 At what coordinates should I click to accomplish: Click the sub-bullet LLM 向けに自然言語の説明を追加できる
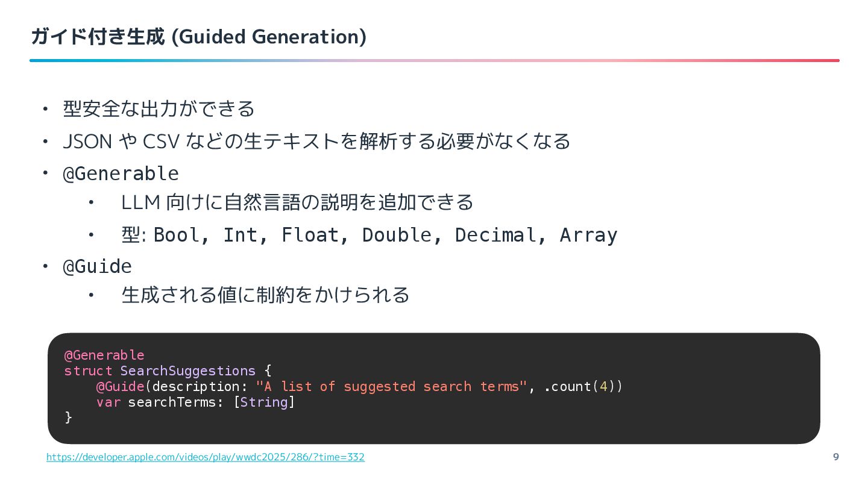click(x=297, y=202)
